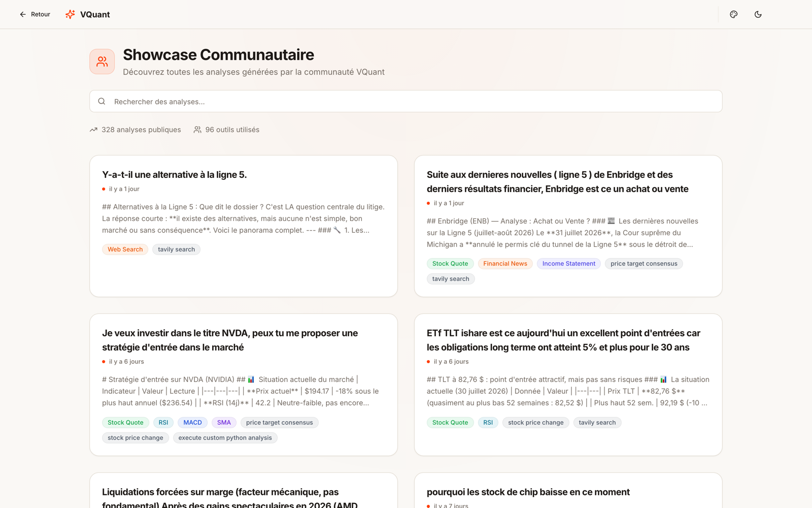Click Enbridge (ENB) Analyse summary text

click(x=563, y=233)
